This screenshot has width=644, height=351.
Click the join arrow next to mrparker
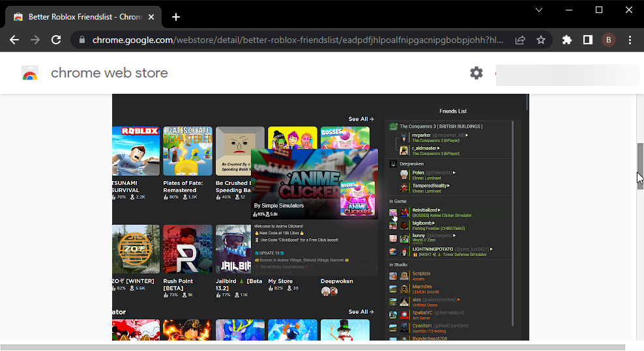(467, 135)
